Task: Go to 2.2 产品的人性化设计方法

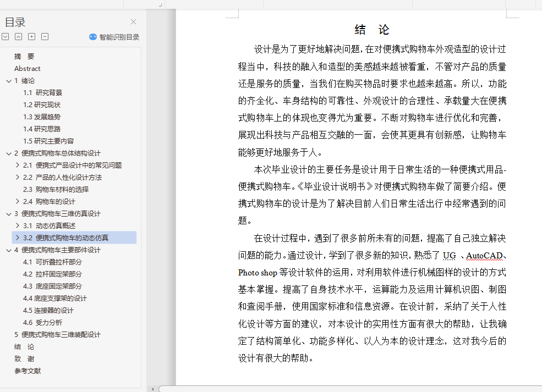Action: [62, 177]
